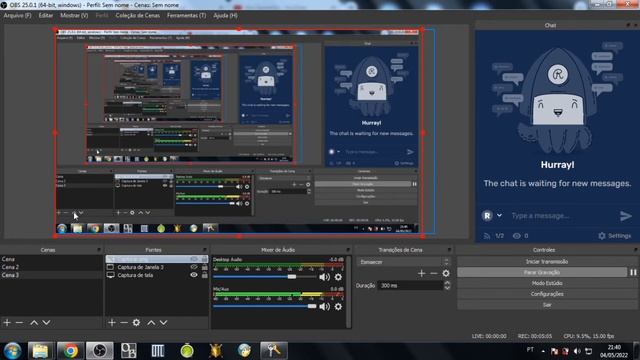
Task: Expand the chat account chevron
Action: tap(499, 216)
